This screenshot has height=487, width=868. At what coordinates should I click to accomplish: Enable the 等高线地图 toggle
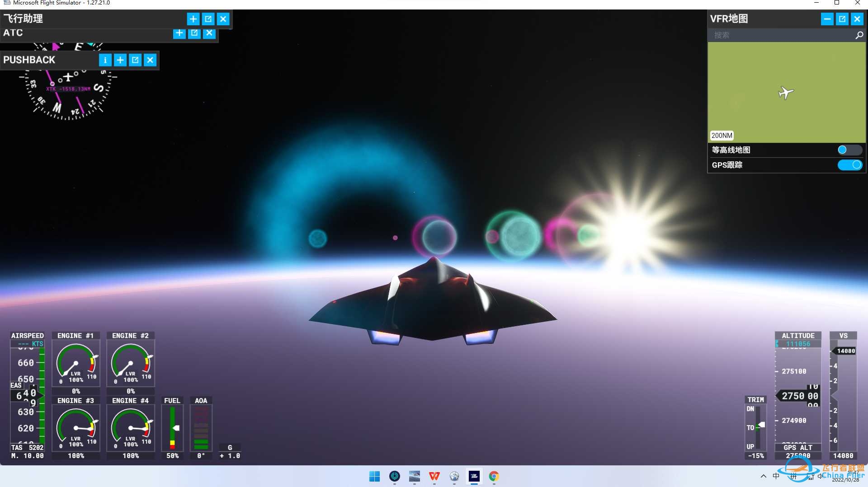click(x=849, y=150)
